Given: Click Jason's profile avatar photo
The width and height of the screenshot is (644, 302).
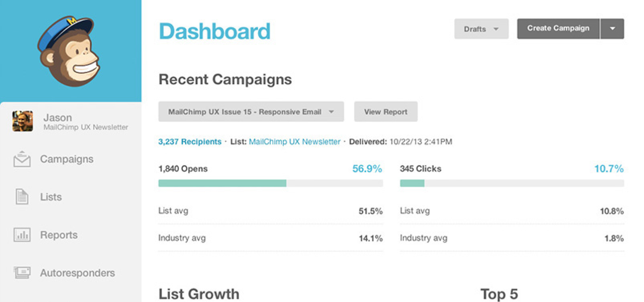Looking at the screenshot, I should tap(23, 121).
